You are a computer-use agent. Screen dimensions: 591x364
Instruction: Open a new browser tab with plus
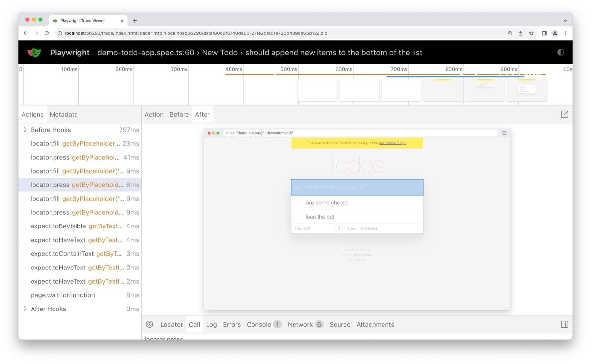(135, 21)
